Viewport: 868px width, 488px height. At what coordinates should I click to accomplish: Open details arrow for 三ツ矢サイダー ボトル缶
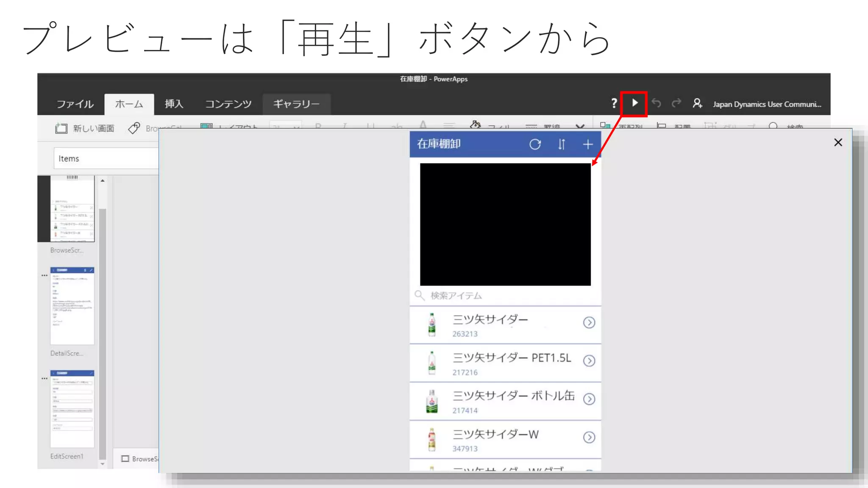click(x=589, y=399)
